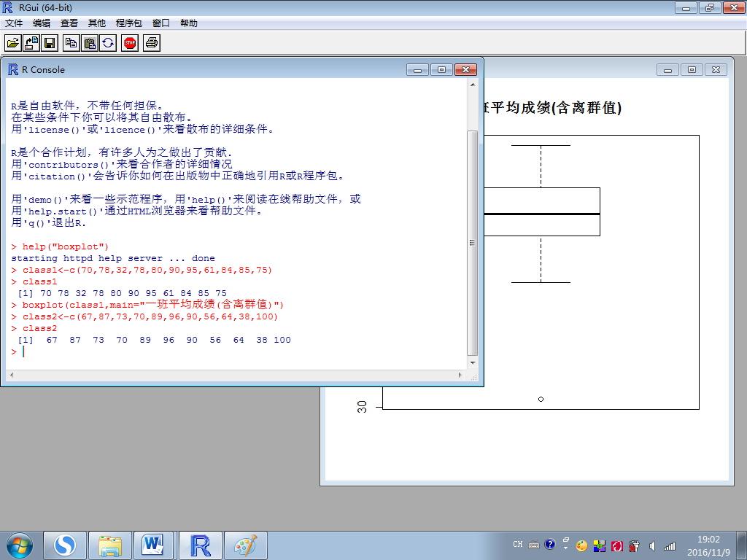Screen dimensions: 747x560
Task: Minimize the graphics device window
Action: pos(668,69)
